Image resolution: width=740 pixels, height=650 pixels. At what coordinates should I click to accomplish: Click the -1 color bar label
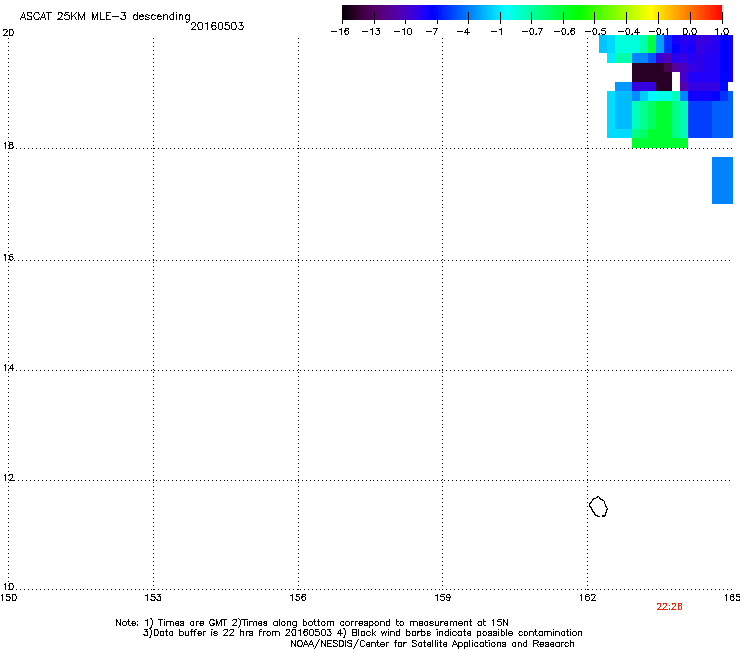coord(496,32)
